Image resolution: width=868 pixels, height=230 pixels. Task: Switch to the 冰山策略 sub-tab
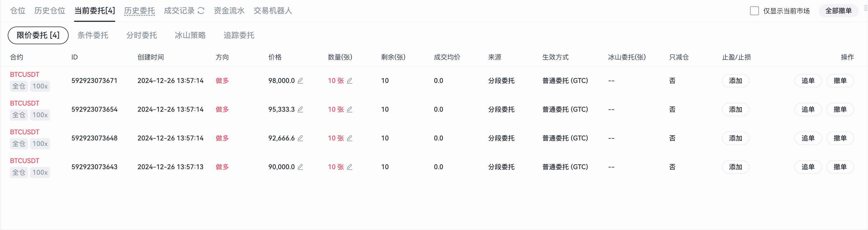point(190,35)
